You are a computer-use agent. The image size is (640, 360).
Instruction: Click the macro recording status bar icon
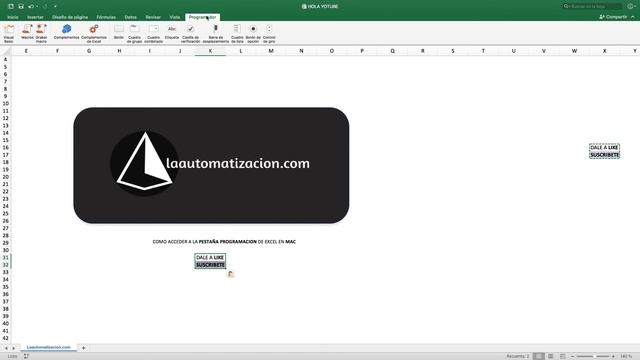[27, 356]
